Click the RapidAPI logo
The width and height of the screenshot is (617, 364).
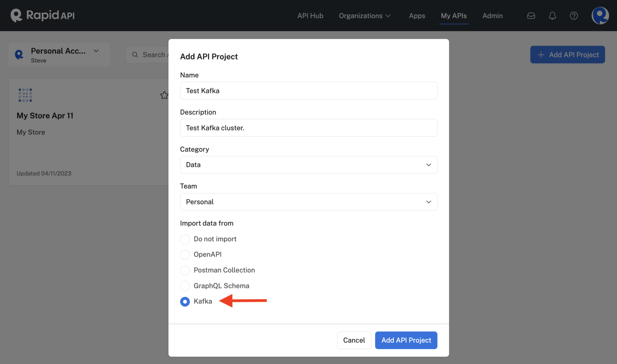[43, 15]
